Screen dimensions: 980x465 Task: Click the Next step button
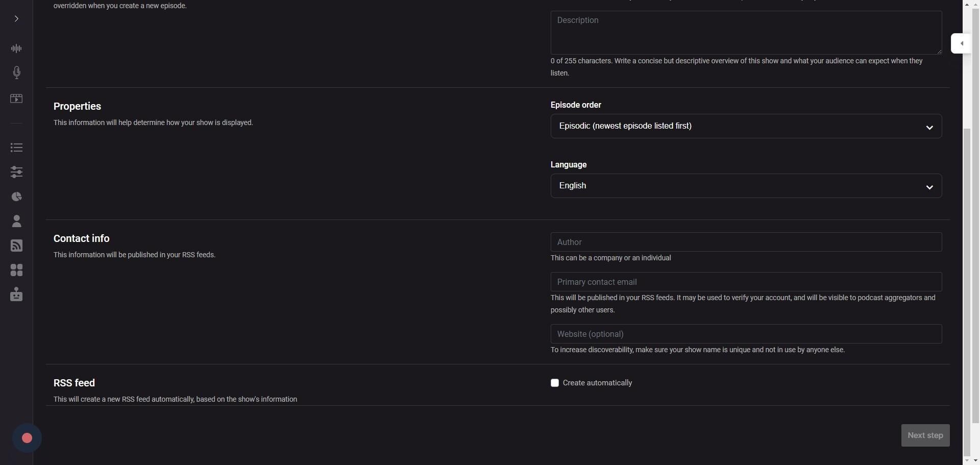(x=925, y=435)
